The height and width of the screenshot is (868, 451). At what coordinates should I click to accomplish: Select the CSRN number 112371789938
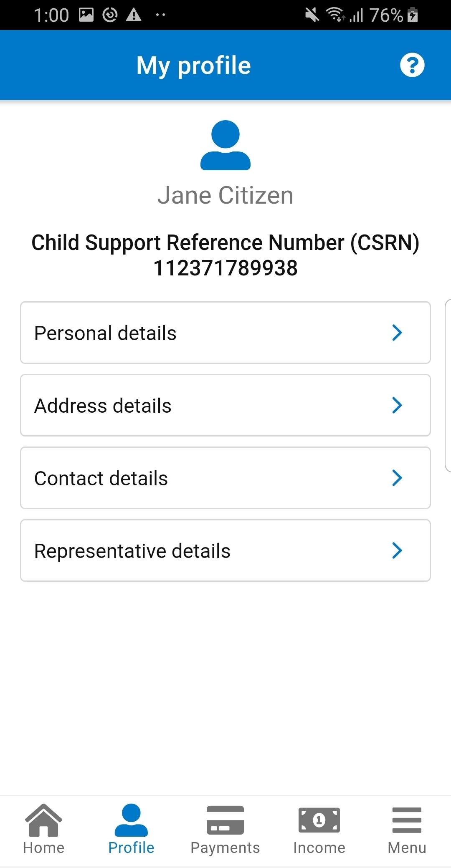point(225,268)
